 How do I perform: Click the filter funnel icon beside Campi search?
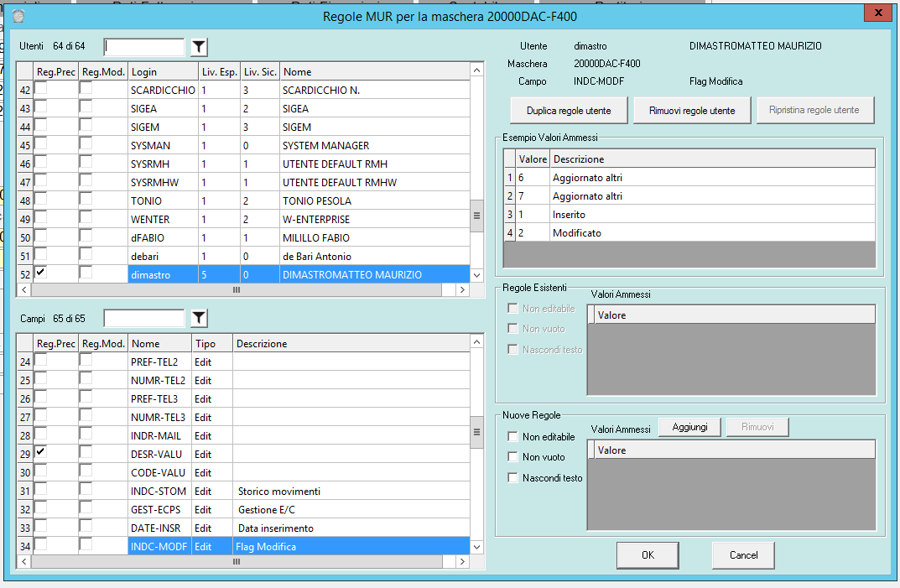pyautogui.click(x=198, y=318)
